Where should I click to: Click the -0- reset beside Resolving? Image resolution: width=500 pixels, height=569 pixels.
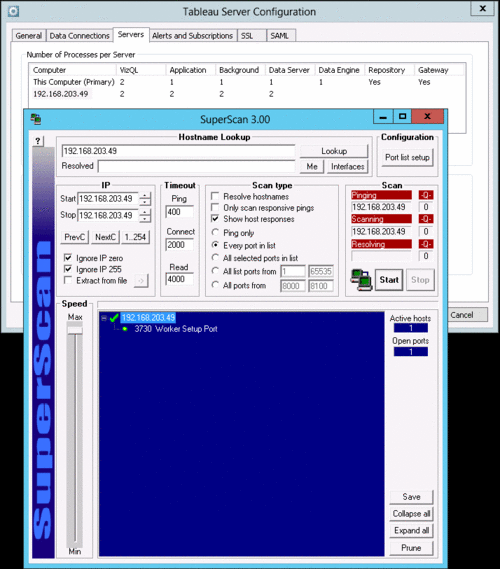[426, 244]
